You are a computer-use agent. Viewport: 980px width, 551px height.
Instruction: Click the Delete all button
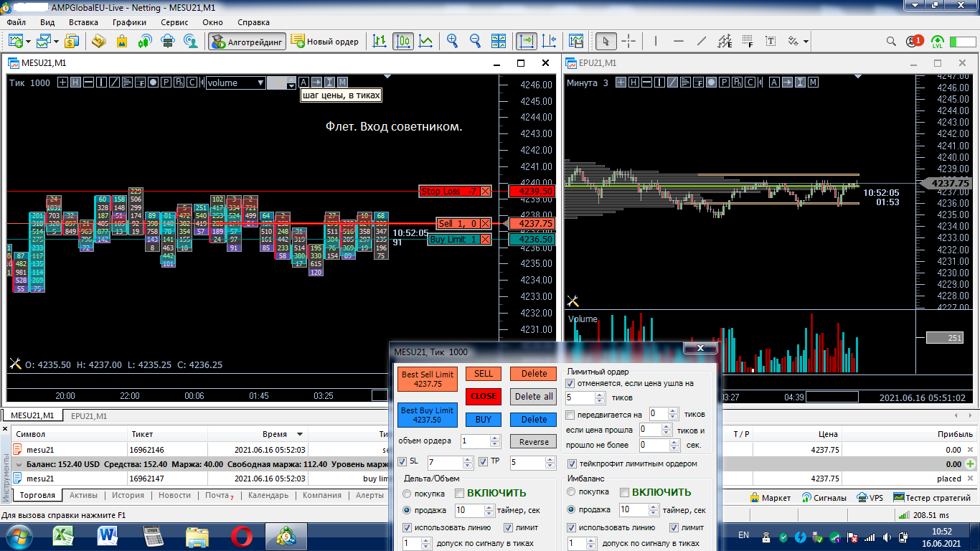pyautogui.click(x=534, y=396)
